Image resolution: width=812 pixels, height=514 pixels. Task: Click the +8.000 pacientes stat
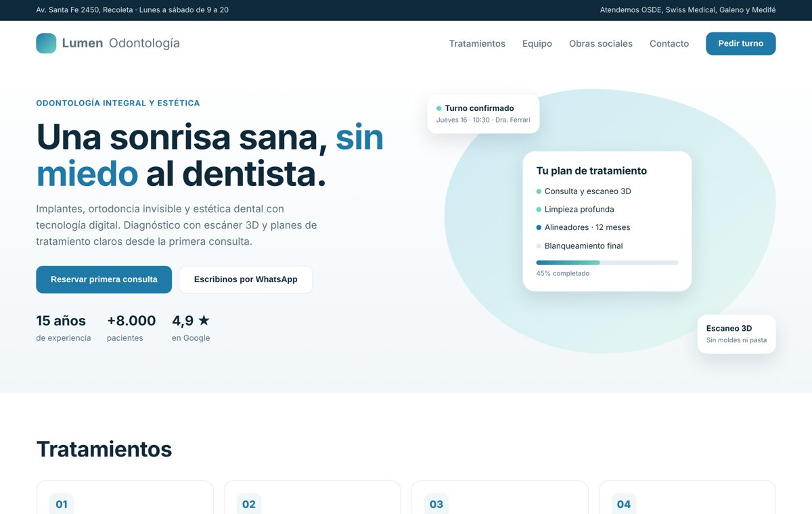click(x=131, y=328)
